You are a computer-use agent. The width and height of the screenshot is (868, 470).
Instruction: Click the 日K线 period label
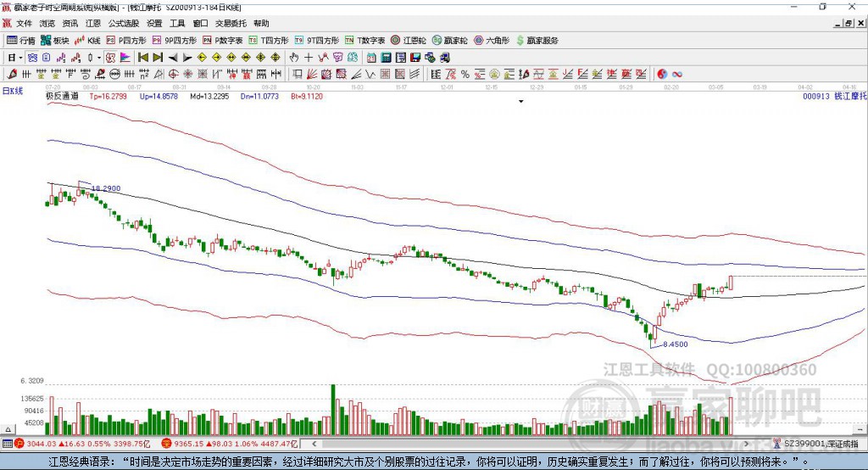tap(13, 91)
